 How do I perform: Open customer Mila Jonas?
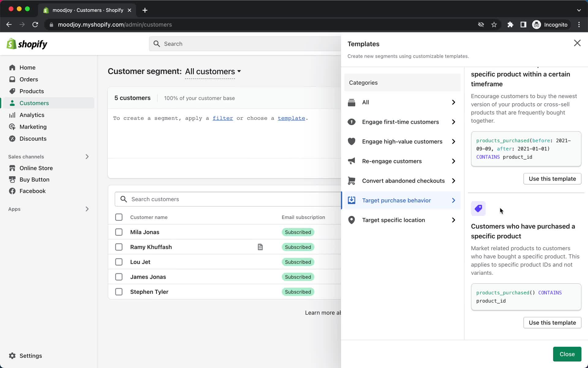point(145,232)
